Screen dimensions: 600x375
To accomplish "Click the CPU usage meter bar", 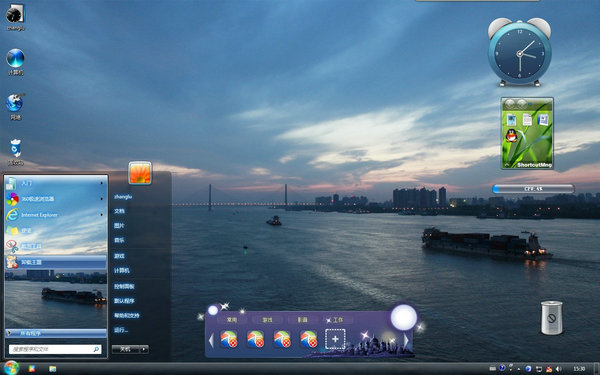I will pyautogui.click(x=533, y=189).
